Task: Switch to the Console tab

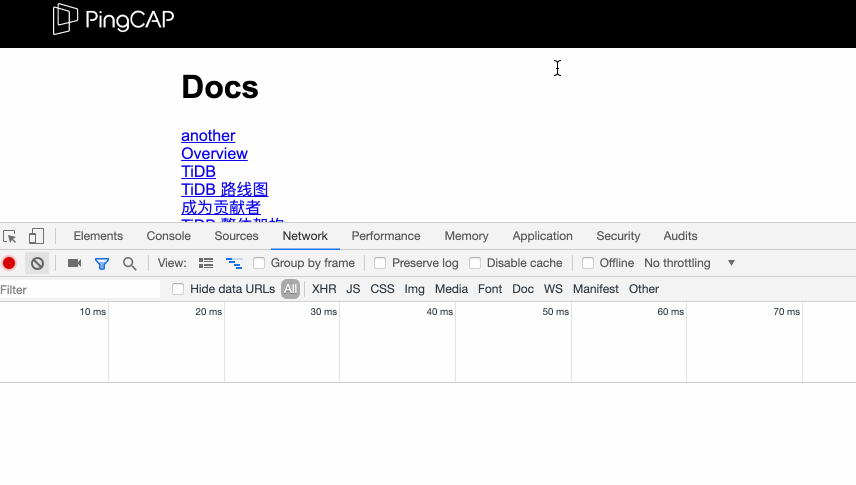Action: click(168, 236)
